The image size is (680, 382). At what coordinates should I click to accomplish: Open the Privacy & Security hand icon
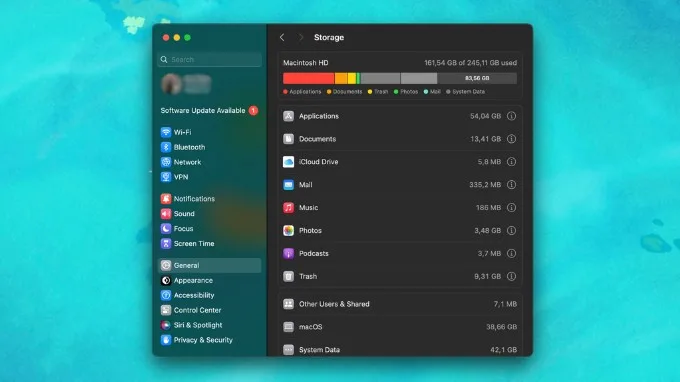(x=166, y=340)
